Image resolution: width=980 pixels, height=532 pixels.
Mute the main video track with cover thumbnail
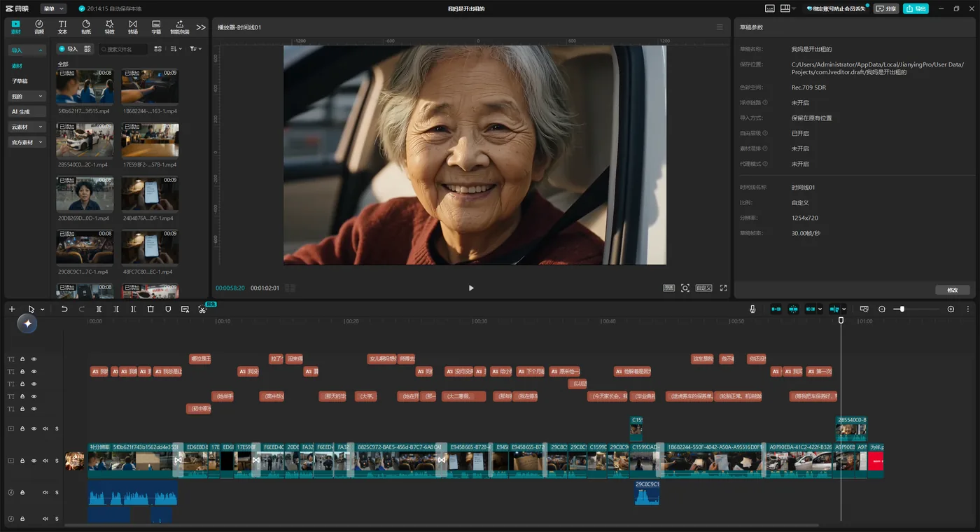[45, 461]
